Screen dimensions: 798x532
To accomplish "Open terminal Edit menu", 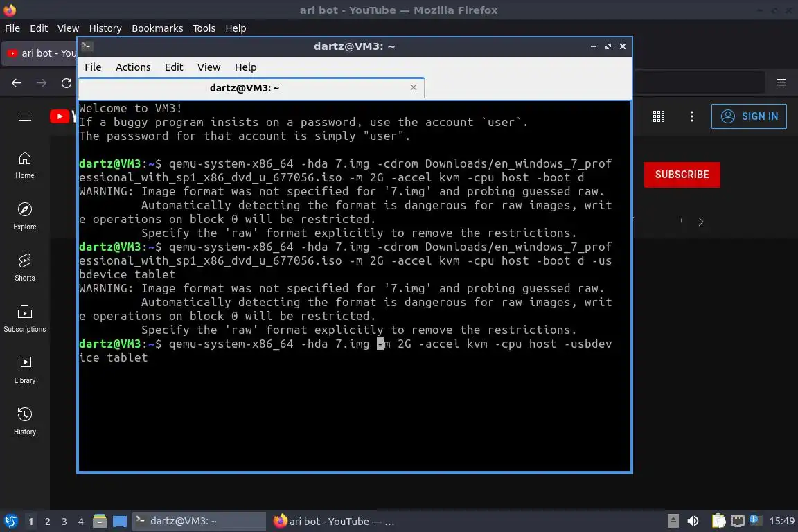I will 174,67.
